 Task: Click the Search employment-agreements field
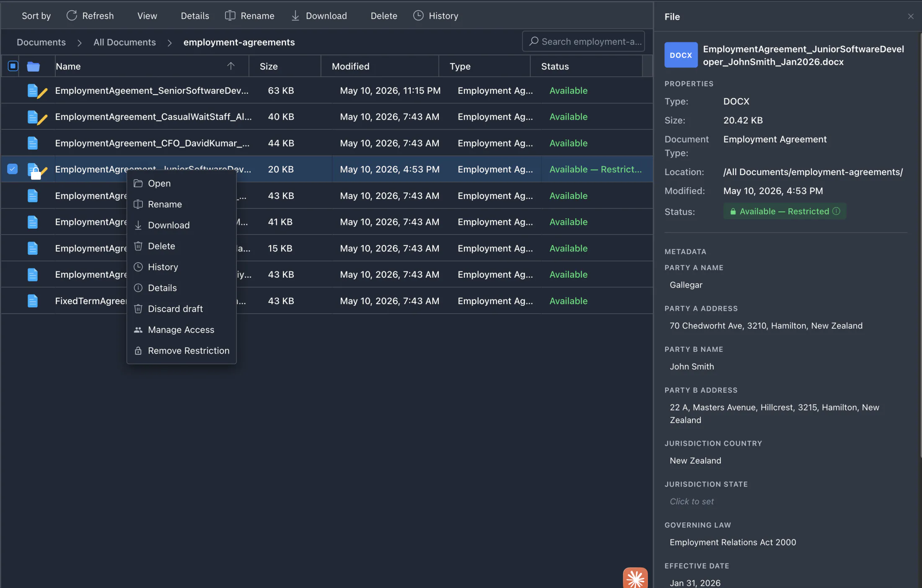click(583, 41)
